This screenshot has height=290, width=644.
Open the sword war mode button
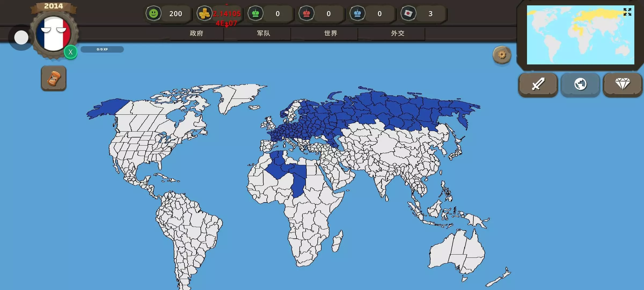(x=538, y=84)
